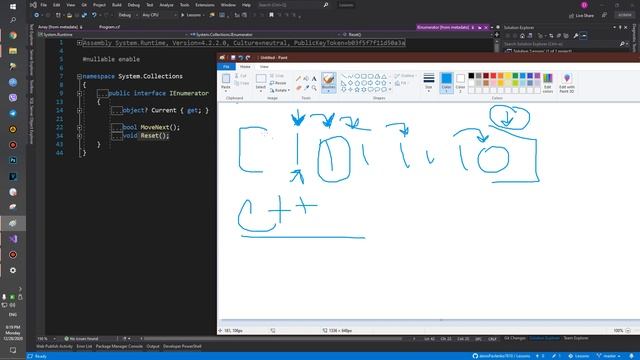Pick the red color swatch
Viewport: 640px width, 360px height.
[x=493, y=76]
